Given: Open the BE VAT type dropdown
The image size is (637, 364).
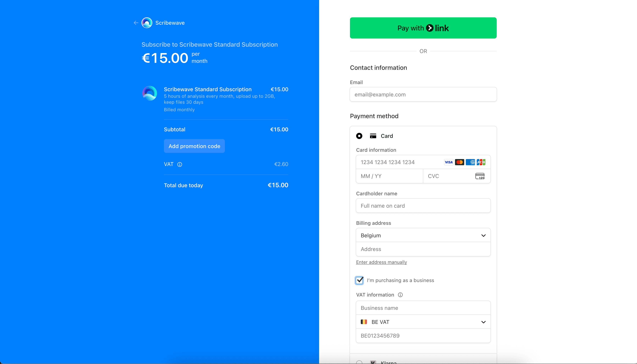Looking at the screenshot, I should click(x=423, y=322).
